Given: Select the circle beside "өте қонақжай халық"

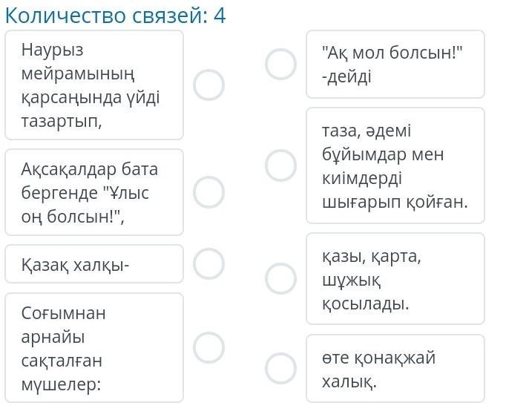Looking at the screenshot, I should (x=280, y=368).
